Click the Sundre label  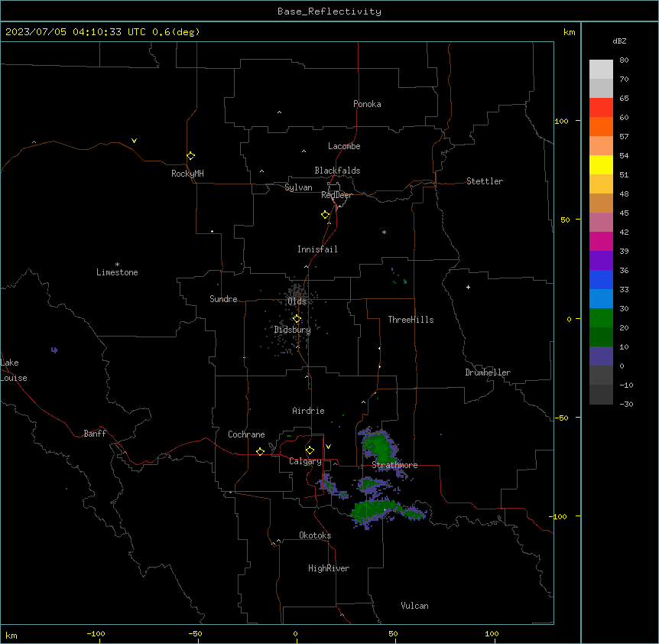[x=223, y=299]
